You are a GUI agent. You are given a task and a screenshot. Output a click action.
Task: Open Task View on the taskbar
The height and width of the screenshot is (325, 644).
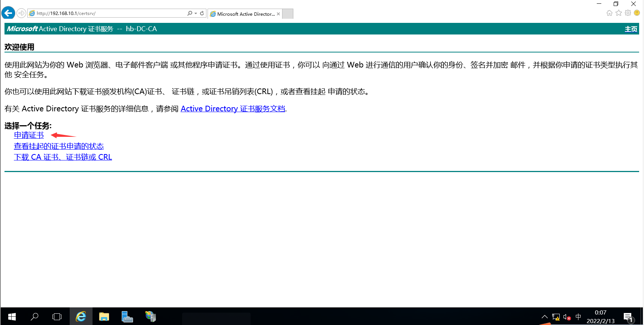[57, 317]
